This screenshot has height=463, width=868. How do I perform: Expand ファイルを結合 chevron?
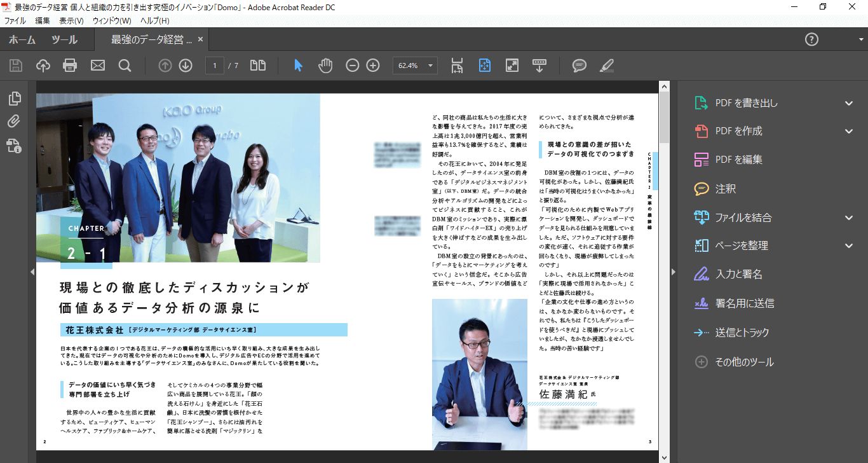coord(849,218)
